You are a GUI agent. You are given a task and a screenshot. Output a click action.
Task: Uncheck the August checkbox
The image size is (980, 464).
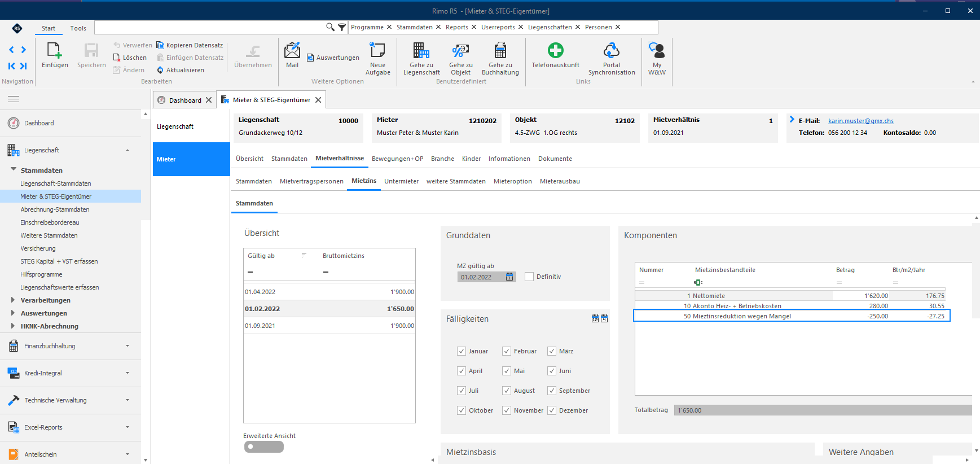[507, 391]
